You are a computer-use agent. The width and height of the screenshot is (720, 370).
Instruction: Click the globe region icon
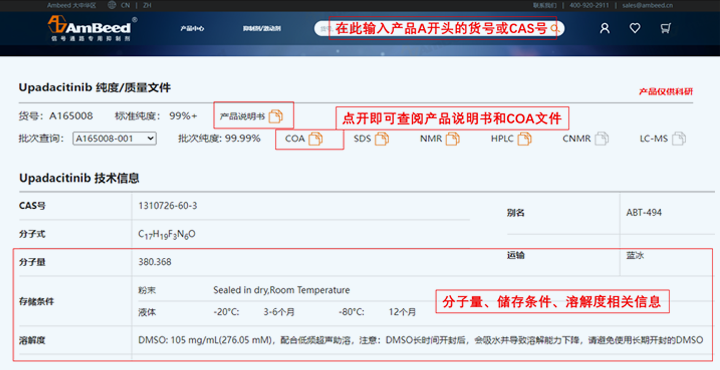[112, 5]
